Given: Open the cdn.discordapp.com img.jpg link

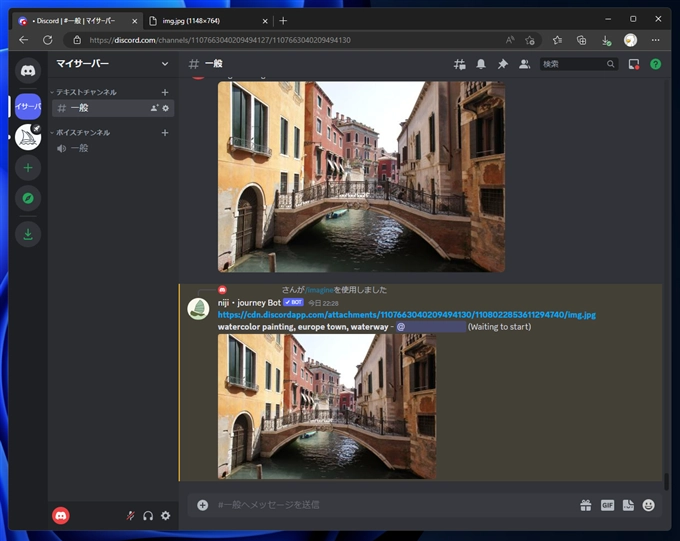Looking at the screenshot, I should pos(407,315).
